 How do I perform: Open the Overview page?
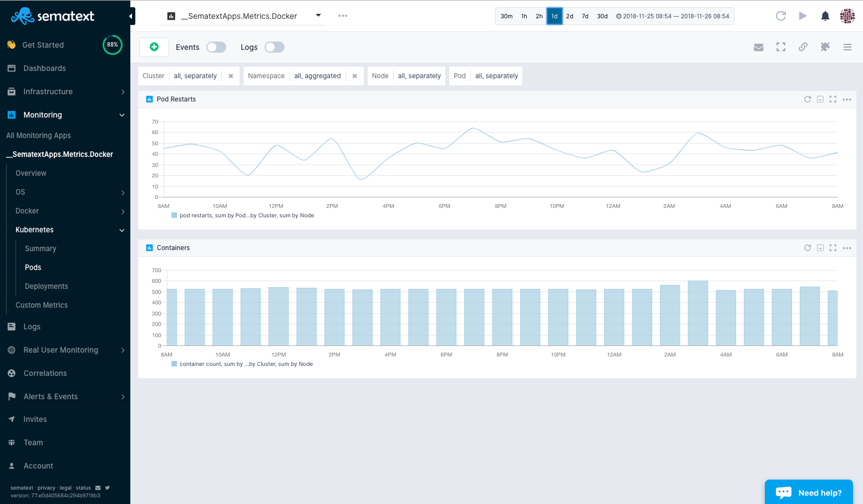31,173
